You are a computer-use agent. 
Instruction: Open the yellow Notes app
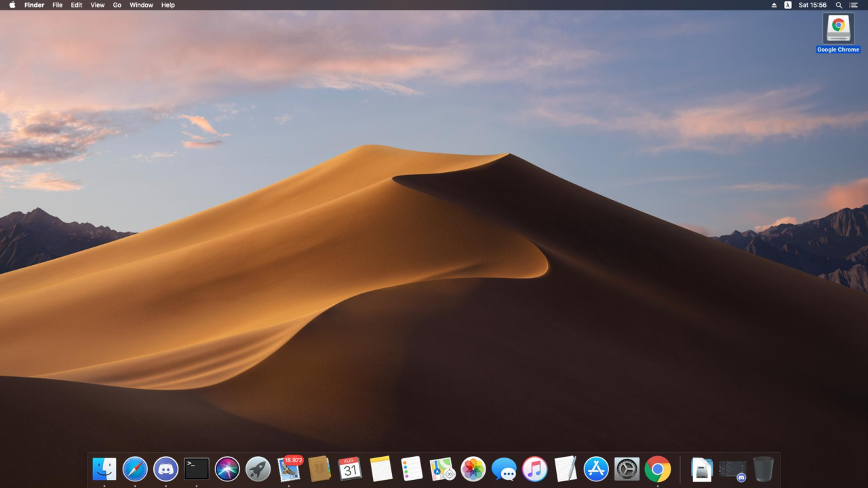coord(381,469)
